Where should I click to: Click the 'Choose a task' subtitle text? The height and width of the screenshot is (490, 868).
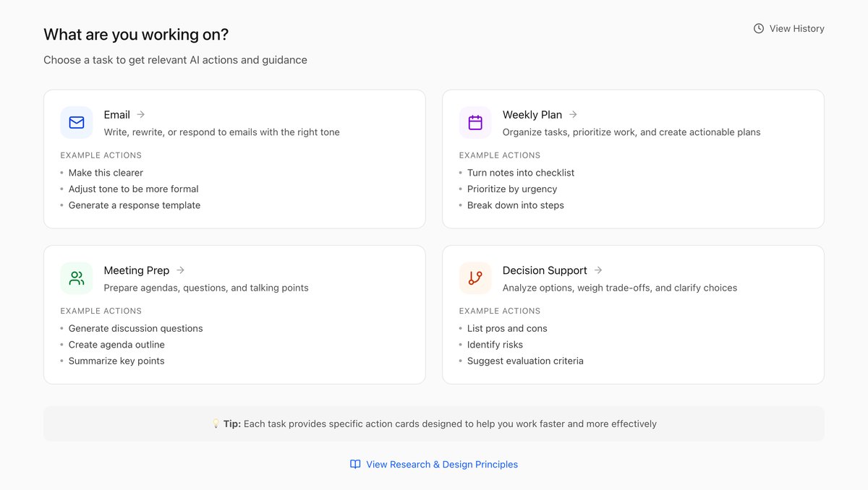pyautogui.click(x=175, y=60)
